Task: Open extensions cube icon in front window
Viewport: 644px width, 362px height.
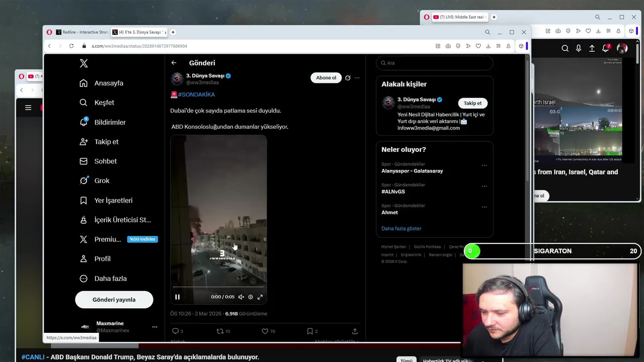Action: pyautogui.click(x=521, y=46)
